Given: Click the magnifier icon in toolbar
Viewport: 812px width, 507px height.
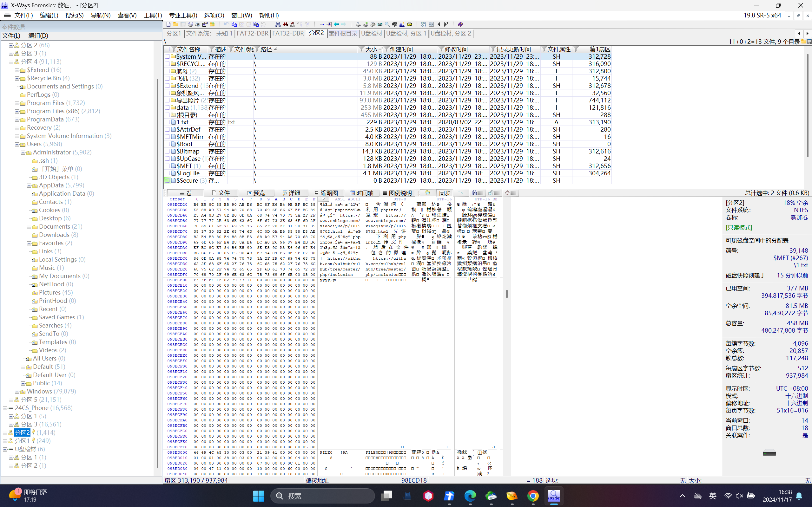Looking at the screenshot, I should pyautogui.click(x=387, y=24).
